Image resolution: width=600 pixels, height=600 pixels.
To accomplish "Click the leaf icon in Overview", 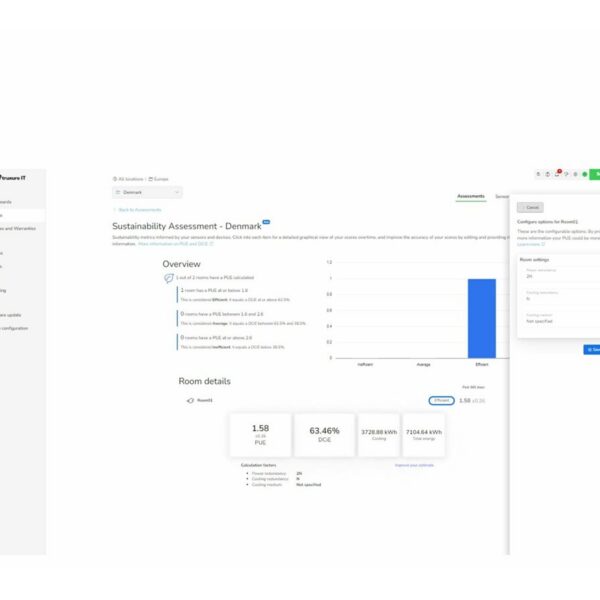I will point(168,278).
